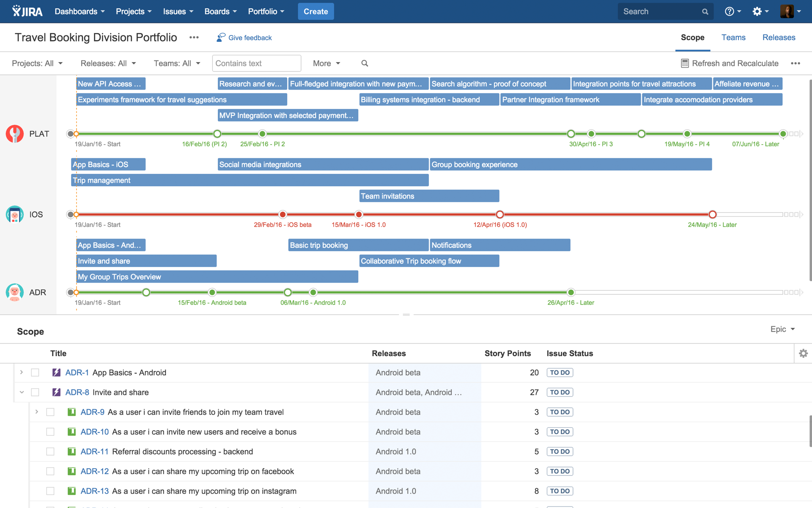This screenshot has width=812, height=508.
Task: Open the help question mark menu
Action: [x=732, y=11]
